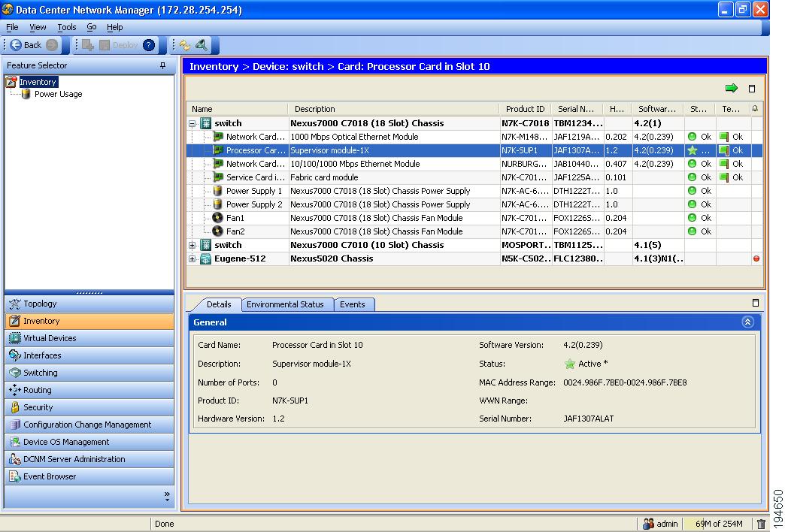Expand the Nexus7000 C7010 switch entry
The height and width of the screenshot is (532, 785).
click(192, 245)
